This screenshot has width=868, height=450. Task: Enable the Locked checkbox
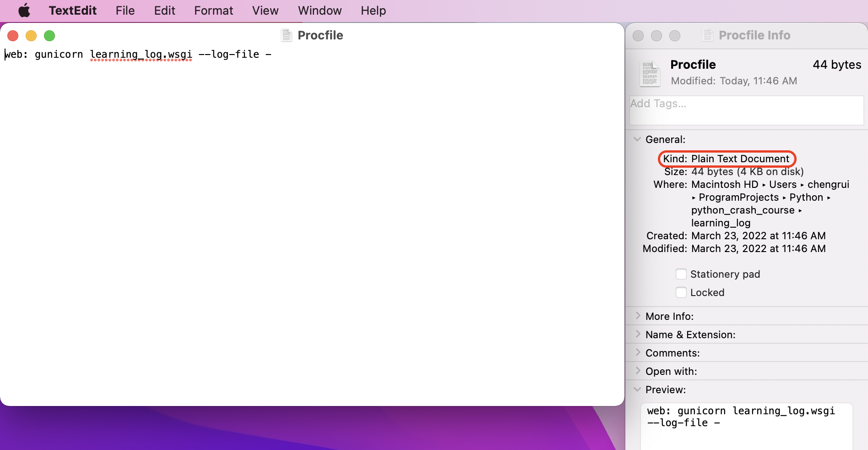point(681,292)
